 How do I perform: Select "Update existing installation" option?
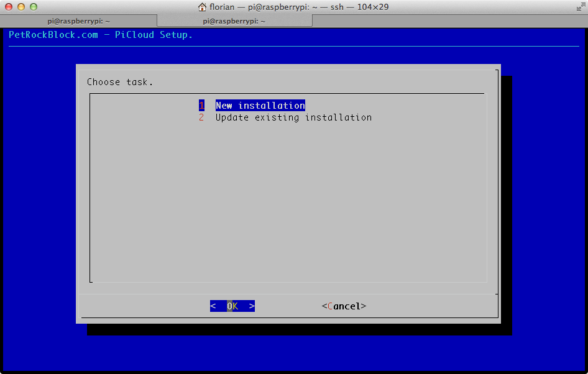[x=293, y=117]
